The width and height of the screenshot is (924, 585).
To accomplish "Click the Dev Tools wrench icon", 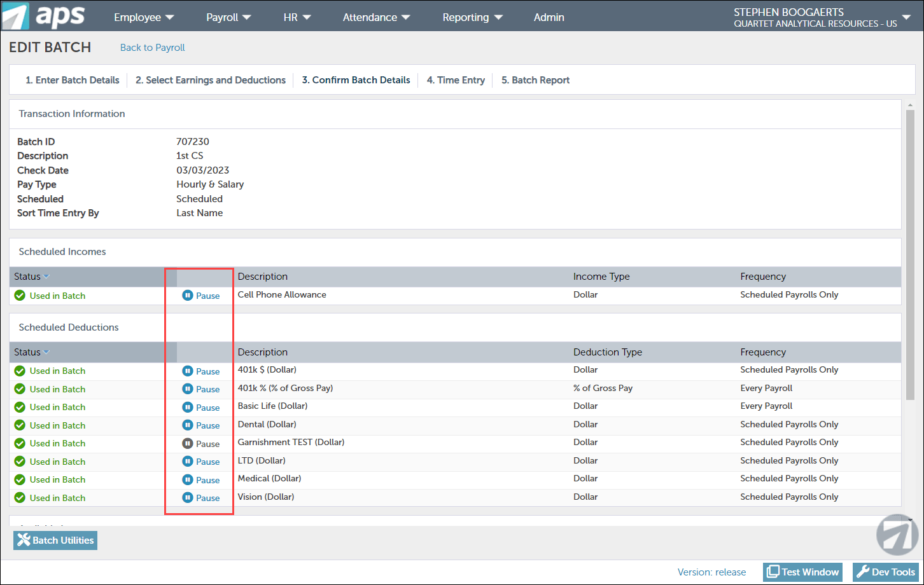I will [x=863, y=572].
